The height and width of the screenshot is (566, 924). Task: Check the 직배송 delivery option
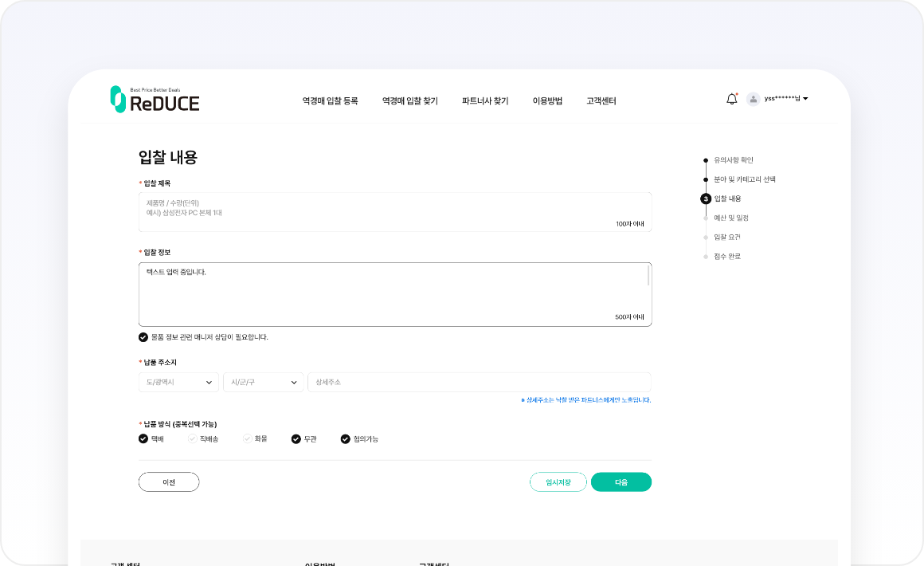192,438
